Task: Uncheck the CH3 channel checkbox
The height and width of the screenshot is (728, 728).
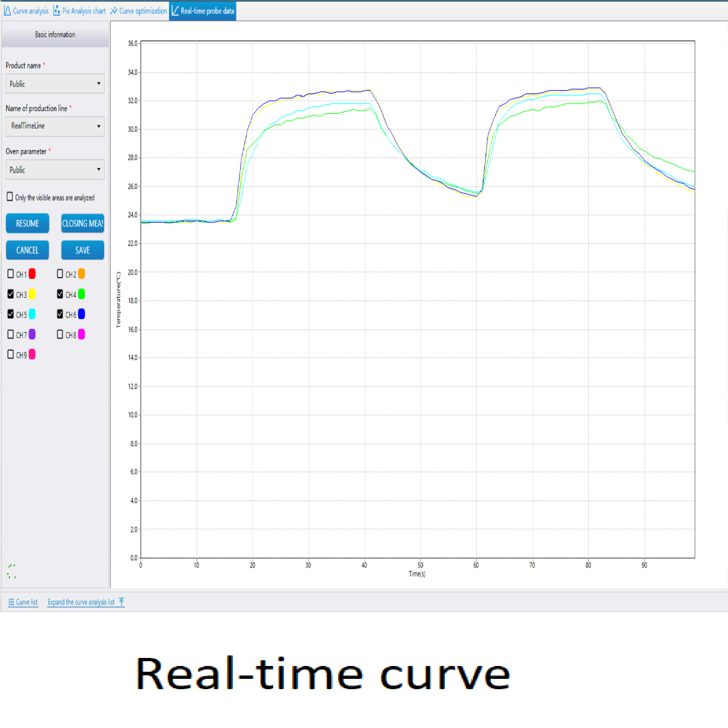Action: tap(11, 294)
